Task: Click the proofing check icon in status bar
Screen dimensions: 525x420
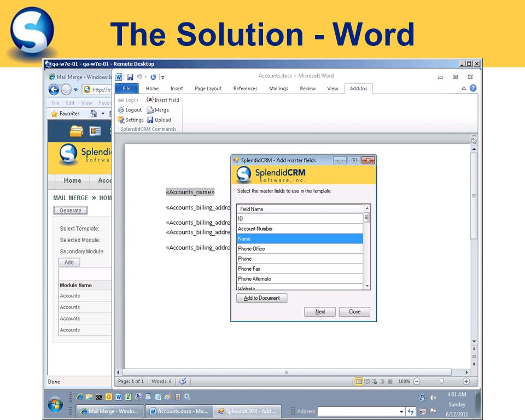Action: [183, 381]
